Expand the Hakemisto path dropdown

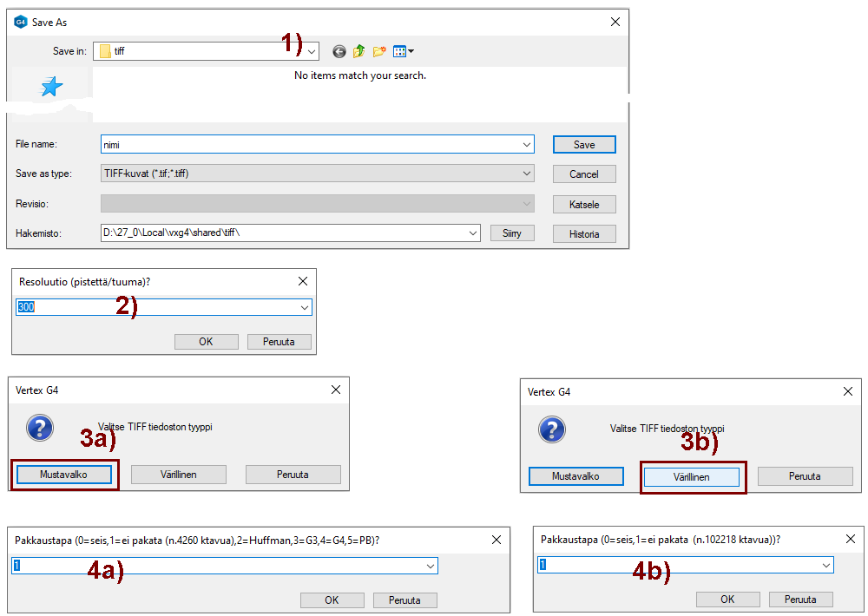473,233
